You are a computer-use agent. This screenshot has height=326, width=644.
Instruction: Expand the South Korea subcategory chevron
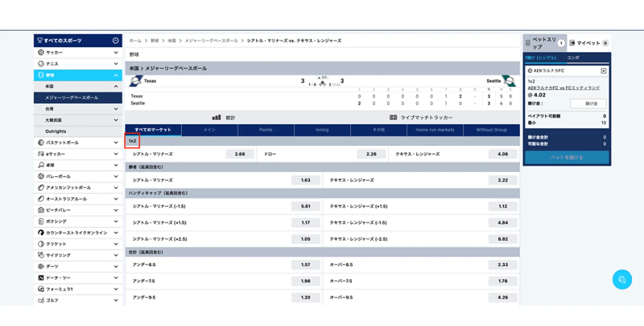tap(116, 120)
